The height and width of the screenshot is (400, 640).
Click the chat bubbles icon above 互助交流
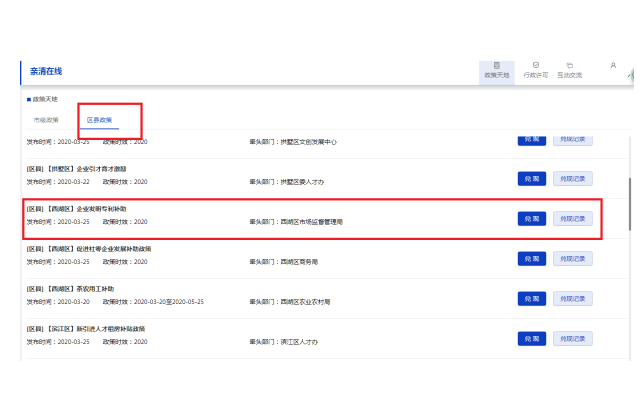point(569,65)
